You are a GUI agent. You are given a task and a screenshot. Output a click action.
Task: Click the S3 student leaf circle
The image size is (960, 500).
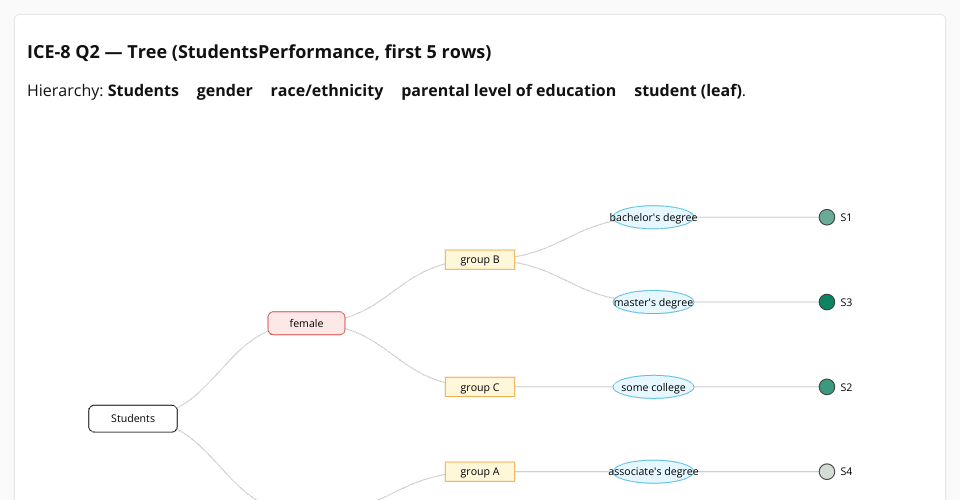[827, 302]
